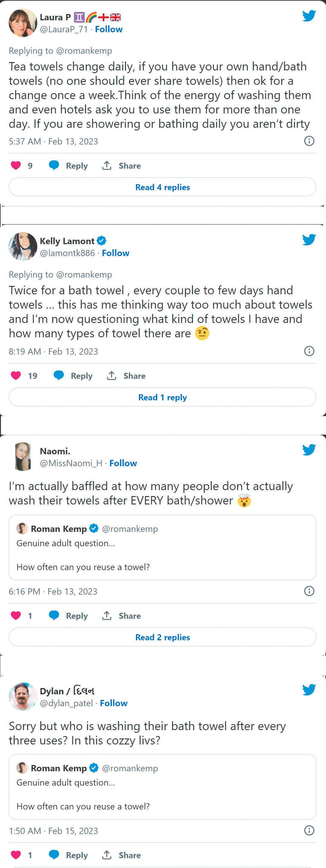Expand Read 2 replies under Naomi's tweet
The image size is (326, 868).
point(162,637)
